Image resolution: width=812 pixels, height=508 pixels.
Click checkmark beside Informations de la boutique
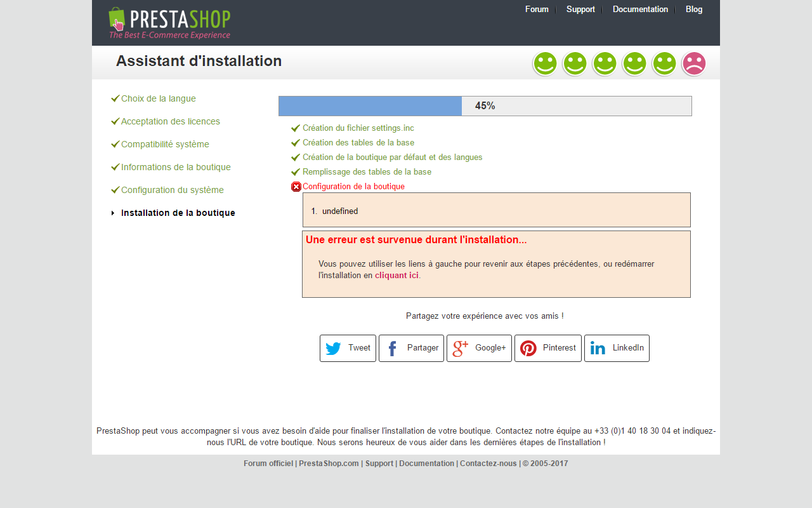(x=115, y=167)
